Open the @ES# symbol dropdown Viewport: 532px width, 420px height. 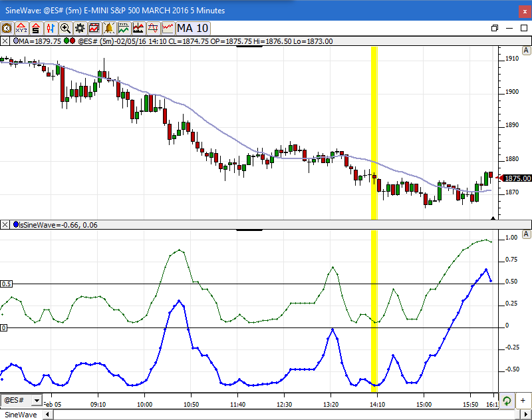pos(36,400)
